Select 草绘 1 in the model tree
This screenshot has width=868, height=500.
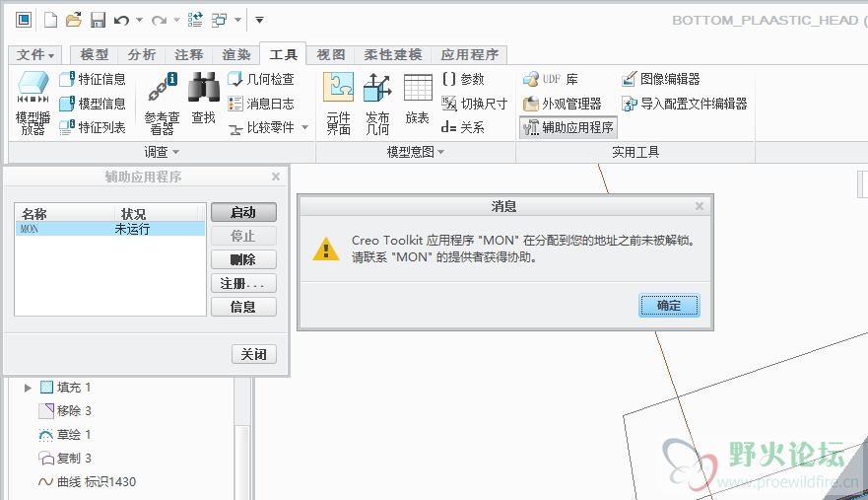[65, 435]
